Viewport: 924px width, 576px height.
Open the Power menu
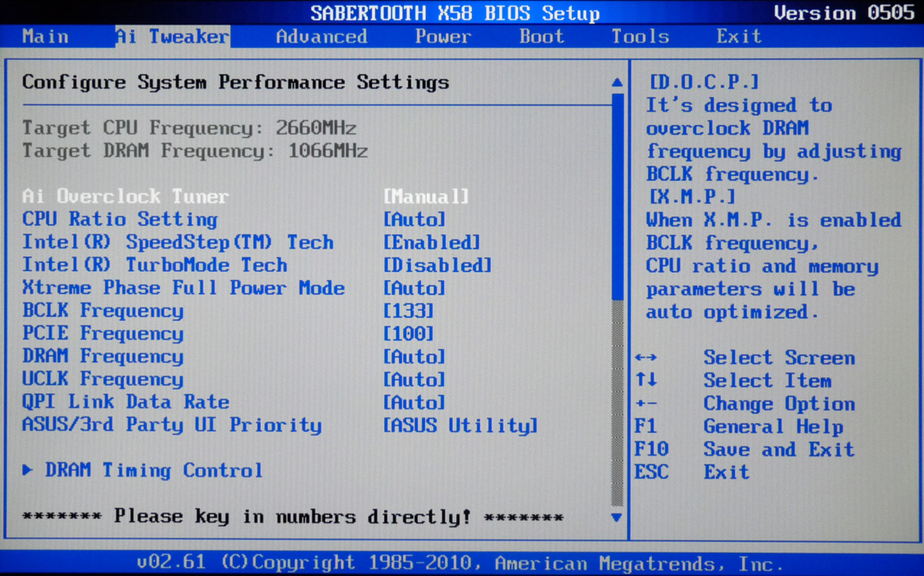tap(443, 35)
